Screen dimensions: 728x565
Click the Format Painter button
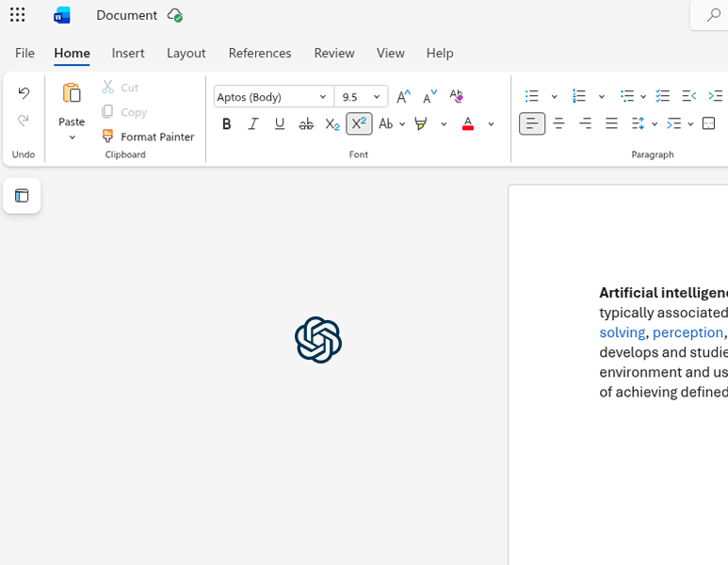[148, 137]
